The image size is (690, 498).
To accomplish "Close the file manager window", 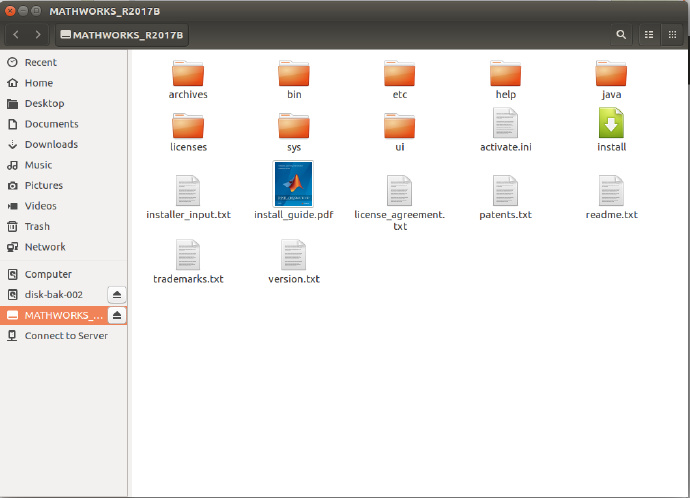I will pos(10,11).
